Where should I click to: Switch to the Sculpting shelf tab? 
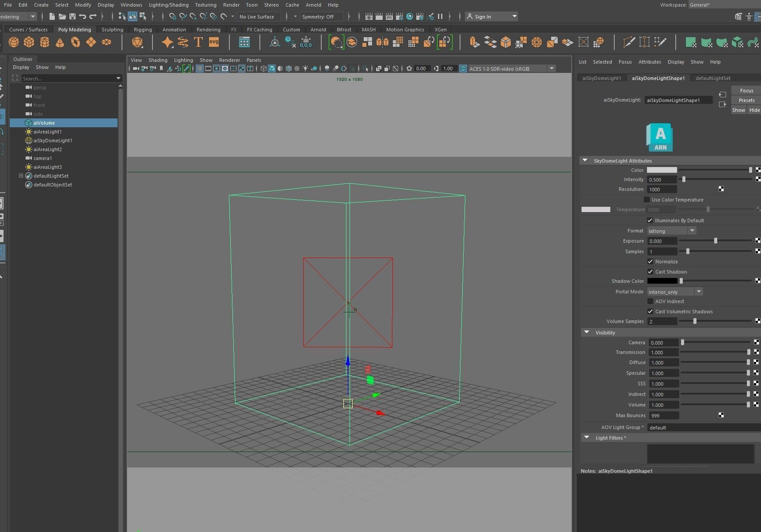(x=112, y=30)
